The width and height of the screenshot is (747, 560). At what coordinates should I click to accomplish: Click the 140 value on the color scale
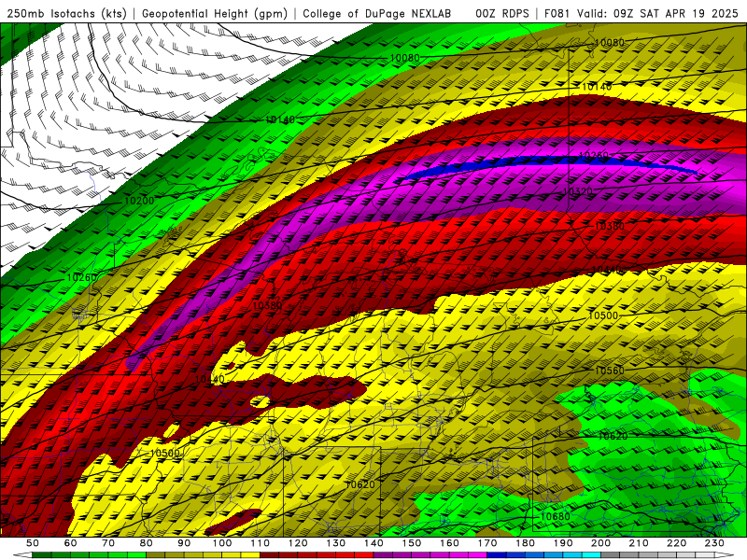tap(373, 543)
